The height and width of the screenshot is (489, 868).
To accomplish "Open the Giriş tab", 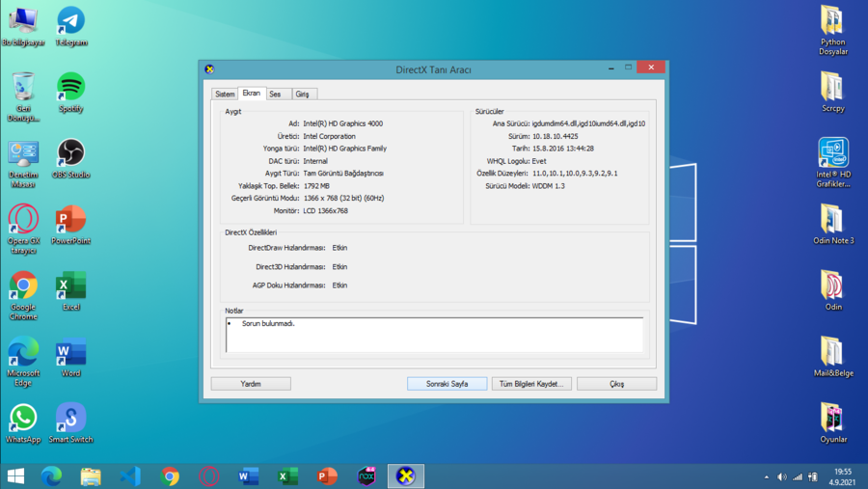I will click(x=303, y=95).
